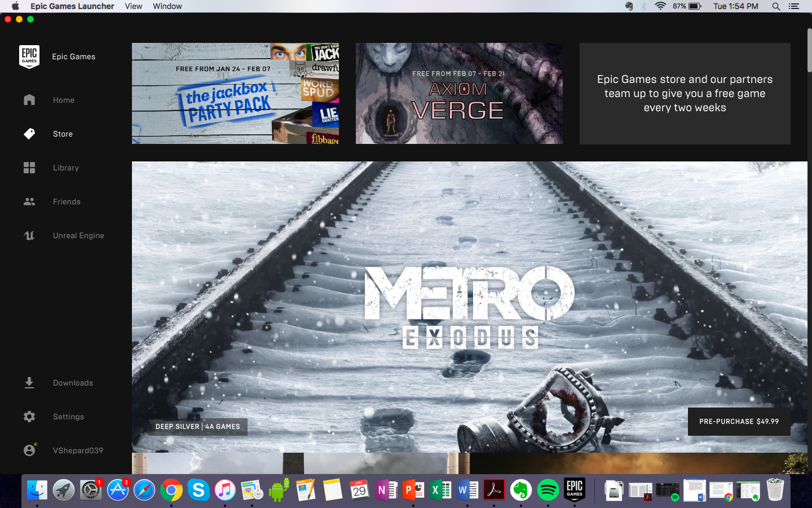Select the Store tag icon
Screen dimensions: 812x508
(x=29, y=134)
